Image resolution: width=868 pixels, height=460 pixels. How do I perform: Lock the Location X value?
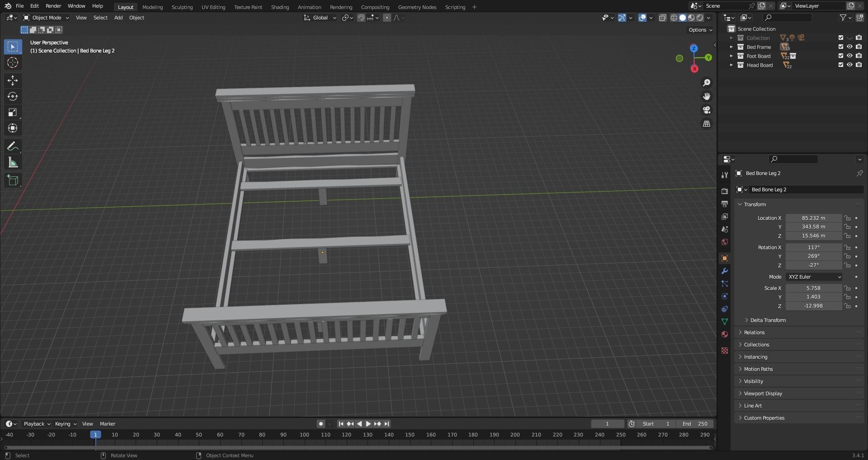pyautogui.click(x=847, y=218)
